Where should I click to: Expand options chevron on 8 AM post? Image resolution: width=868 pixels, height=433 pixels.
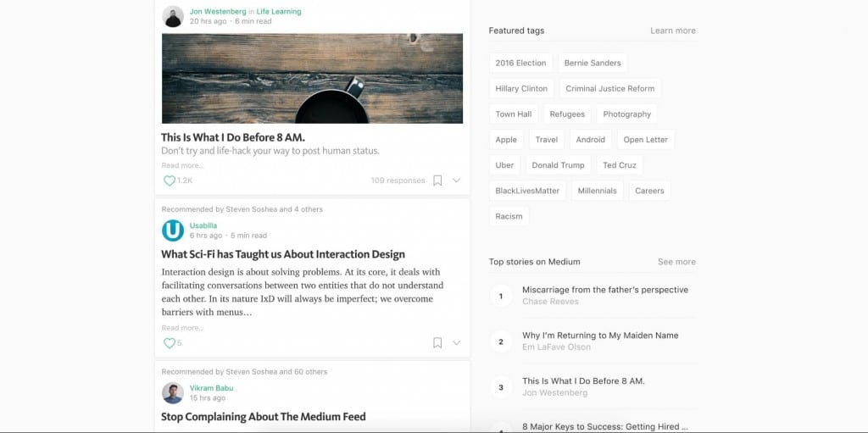coord(456,180)
